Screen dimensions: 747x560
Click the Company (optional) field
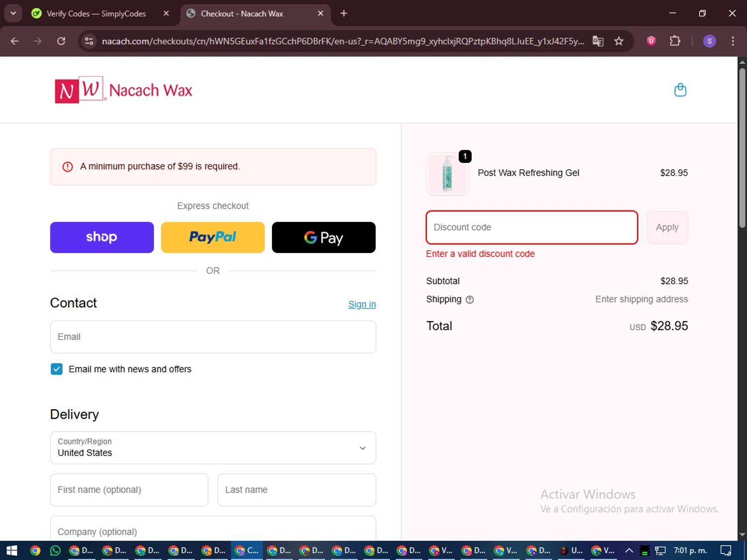pos(213,529)
